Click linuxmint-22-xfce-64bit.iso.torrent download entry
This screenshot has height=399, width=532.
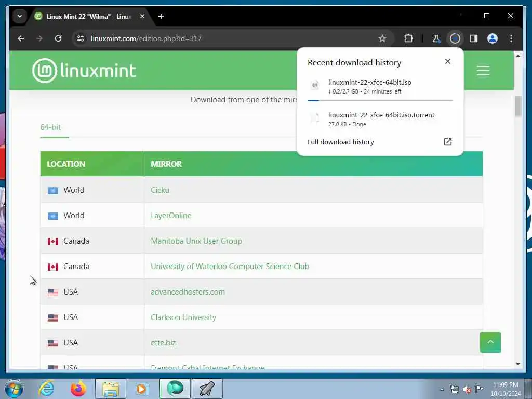coord(380,119)
